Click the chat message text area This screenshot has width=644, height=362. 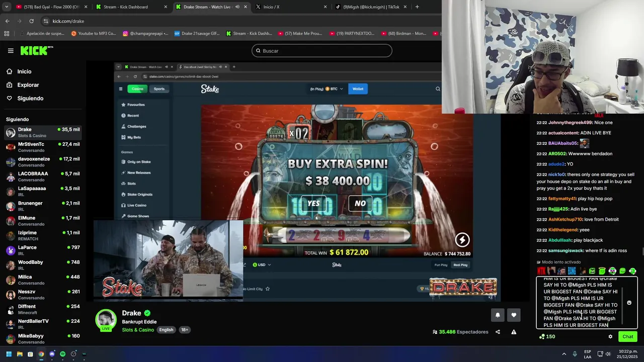coord(581,303)
